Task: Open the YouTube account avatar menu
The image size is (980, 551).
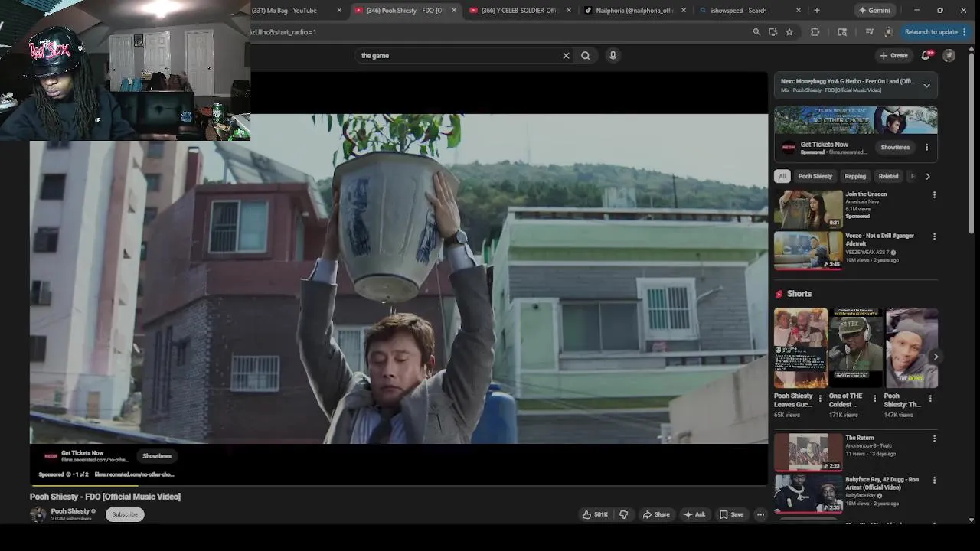Action: pyautogui.click(x=949, y=55)
